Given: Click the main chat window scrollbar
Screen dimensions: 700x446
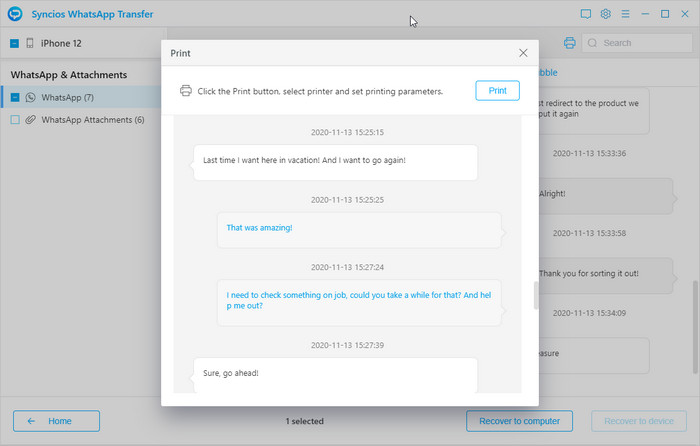Looking at the screenshot, I should point(695,327).
